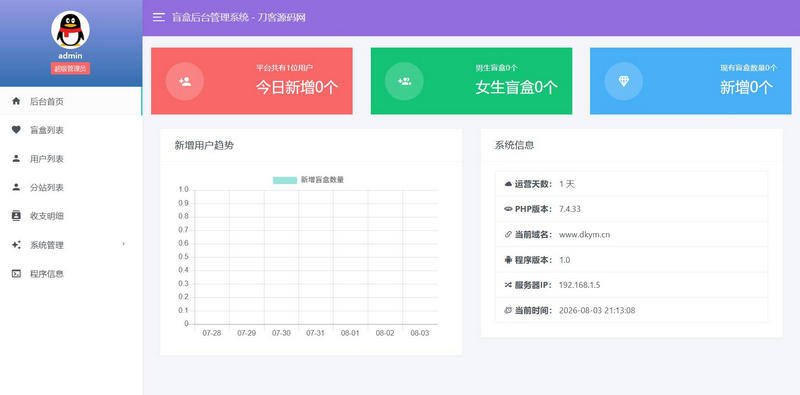Click 男生盲盒0个 text on green card
Viewport: 800px width, 395px height.
click(x=496, y=68)
